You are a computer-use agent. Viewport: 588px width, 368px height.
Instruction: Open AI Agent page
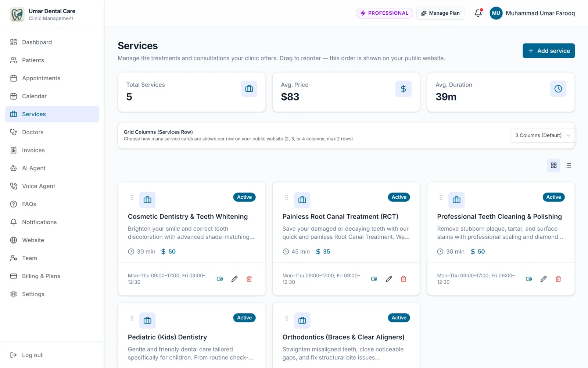click(x=52, y=168)
